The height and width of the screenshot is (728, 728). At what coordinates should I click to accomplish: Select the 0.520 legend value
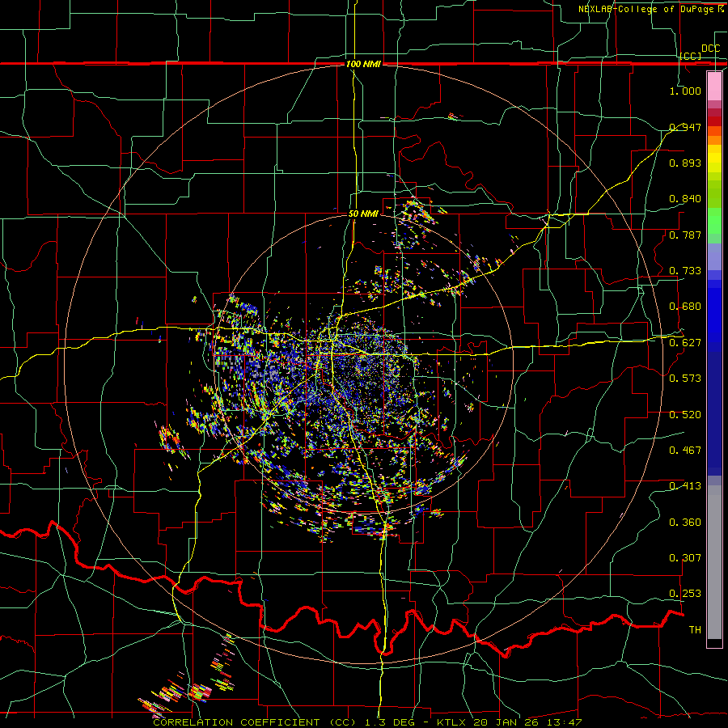685,415
